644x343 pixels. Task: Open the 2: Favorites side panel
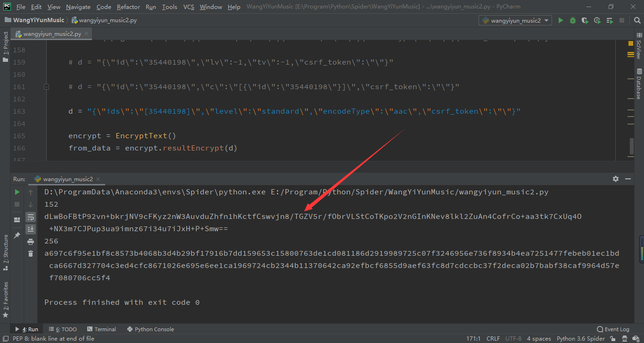coord(6,300)
